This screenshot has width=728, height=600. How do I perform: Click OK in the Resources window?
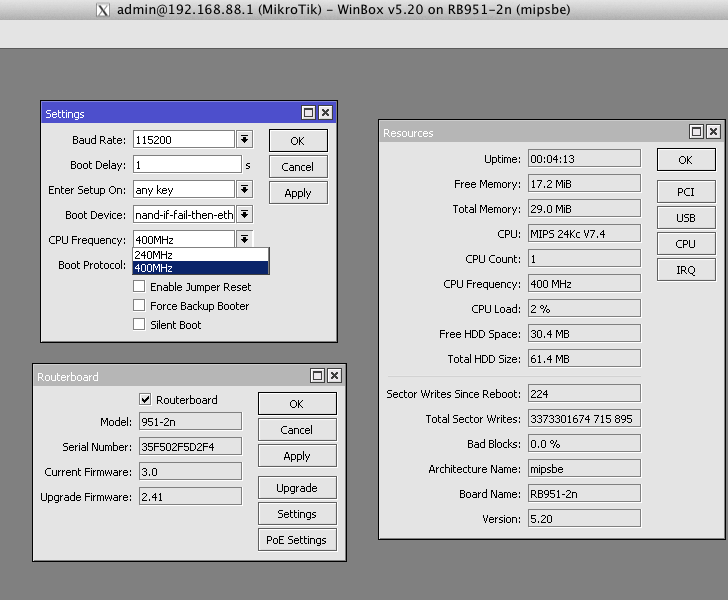click(686, 160)
